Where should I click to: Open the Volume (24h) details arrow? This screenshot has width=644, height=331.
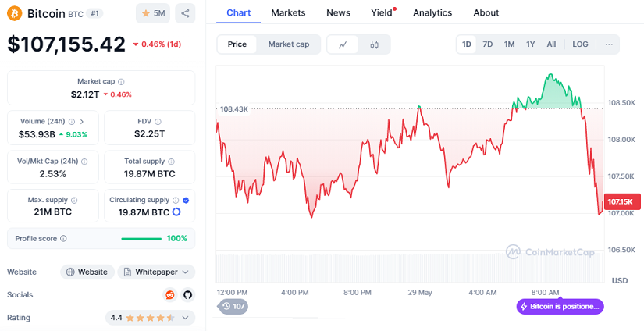point(82,122)
